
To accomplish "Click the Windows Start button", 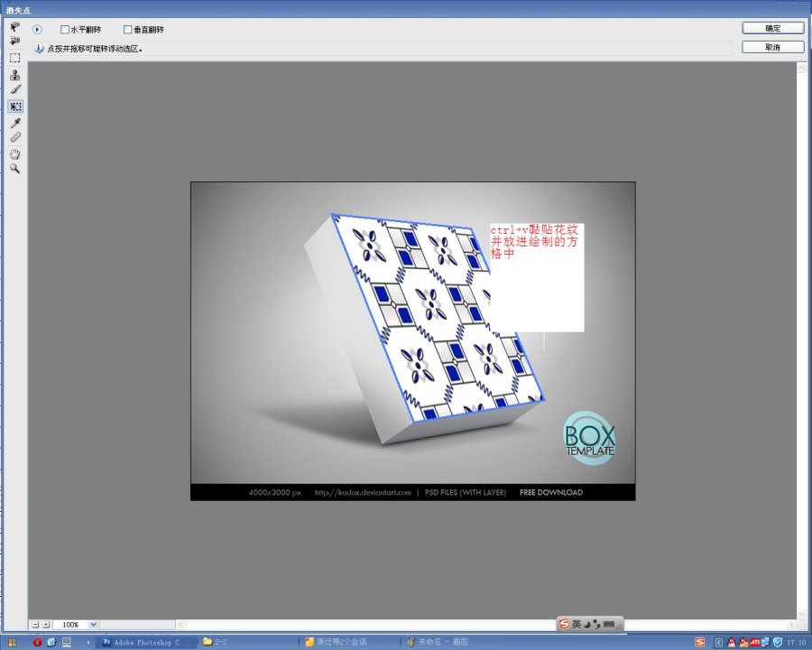I will click(12, 643).
